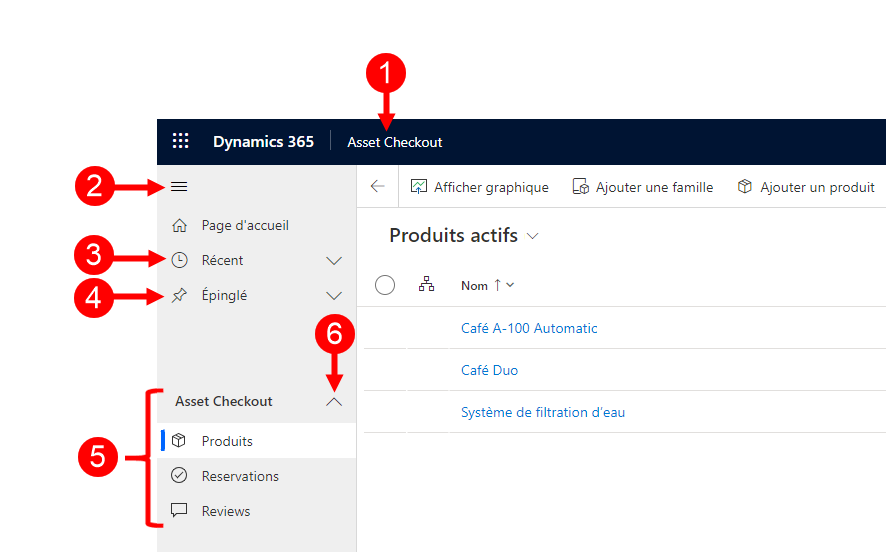This screenshot has height=552, width=886.
Task: Click the chart icon of Afficher graphique
Action: [x=419, y=186]
